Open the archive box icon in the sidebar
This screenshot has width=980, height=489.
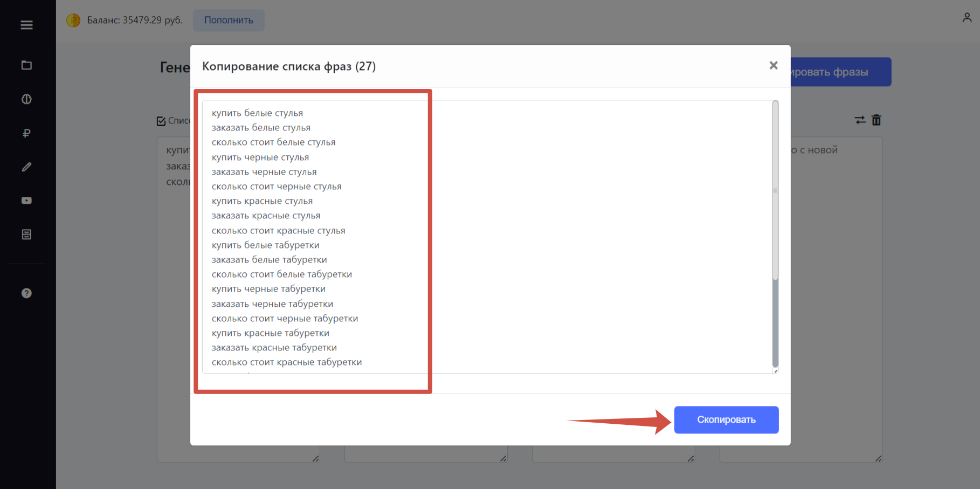coord(26,235)
